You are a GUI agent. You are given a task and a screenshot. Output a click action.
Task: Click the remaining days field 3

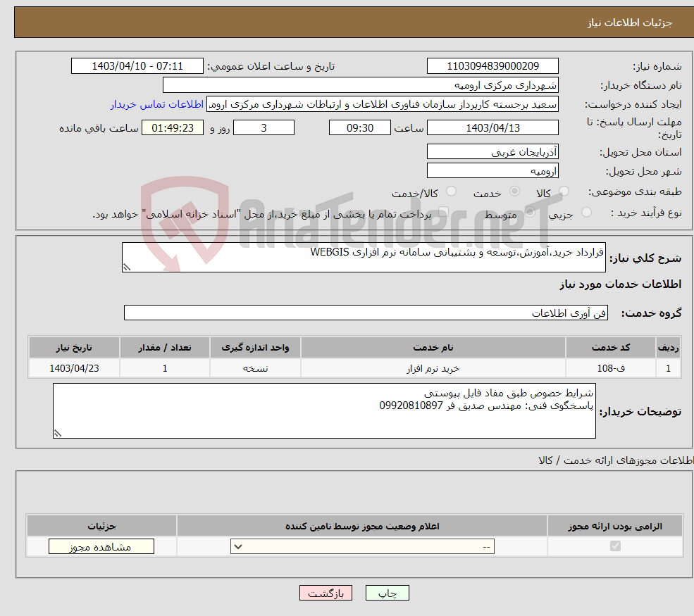(x=264, y=128)
